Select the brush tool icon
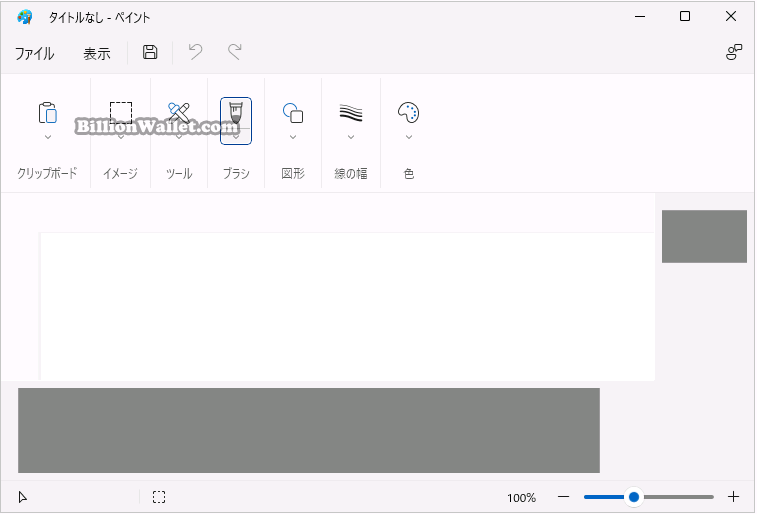This screenshot has height=514, width=757. click(x=236, y=112)
